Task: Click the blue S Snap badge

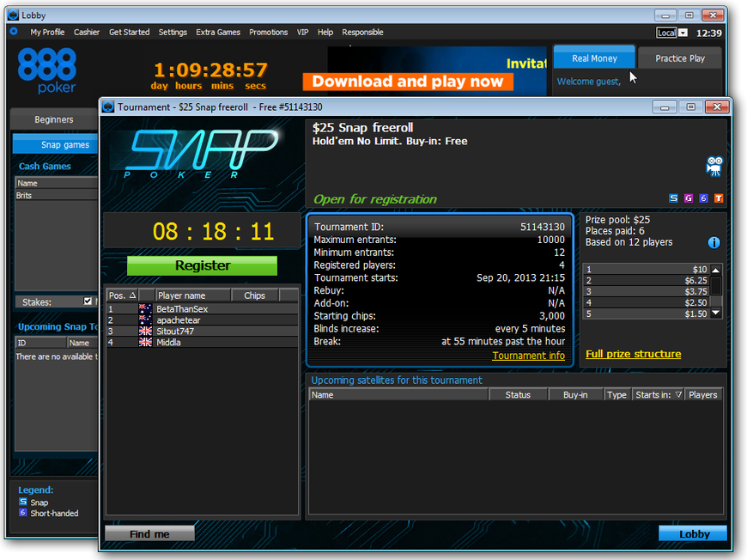Action: point(673,198)
